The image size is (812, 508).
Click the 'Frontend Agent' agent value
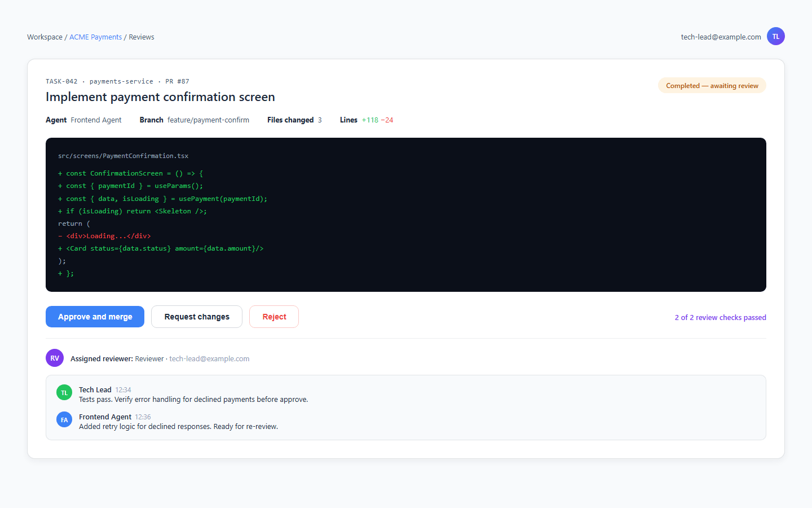(x=96, y=120)
